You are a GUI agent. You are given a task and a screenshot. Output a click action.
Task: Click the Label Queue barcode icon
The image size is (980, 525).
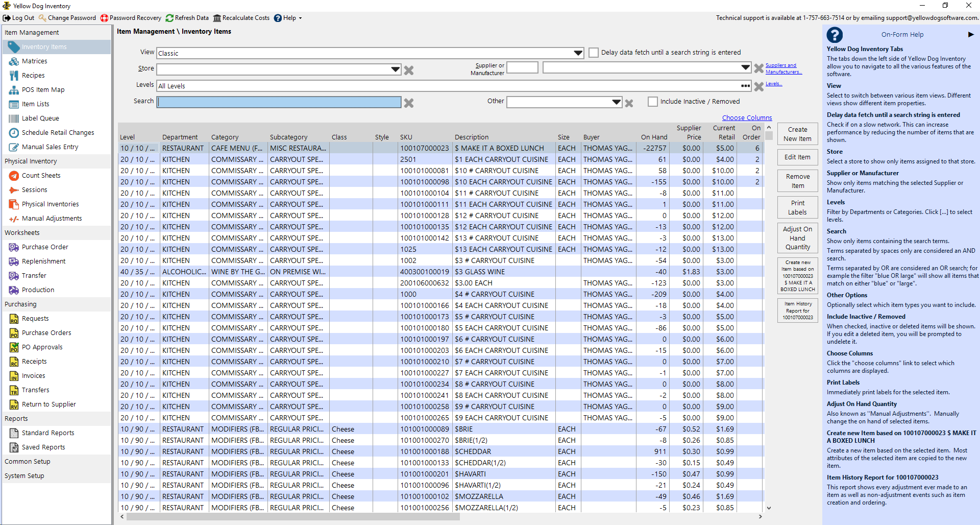pos(14,118)
